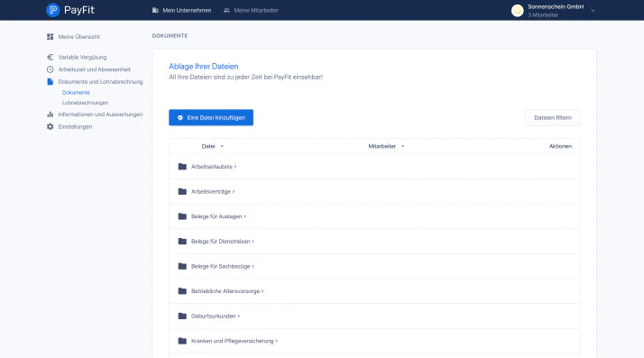Click Eine Datei hinzufügen button
This screenshot has height=358, width=644.
coord(211,117)
